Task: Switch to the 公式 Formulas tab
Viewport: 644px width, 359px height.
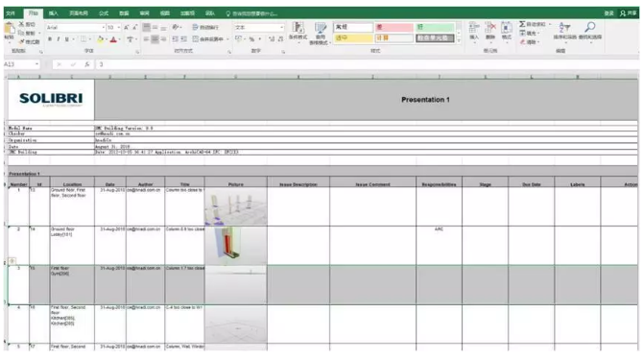Action: tap(104, 13)
